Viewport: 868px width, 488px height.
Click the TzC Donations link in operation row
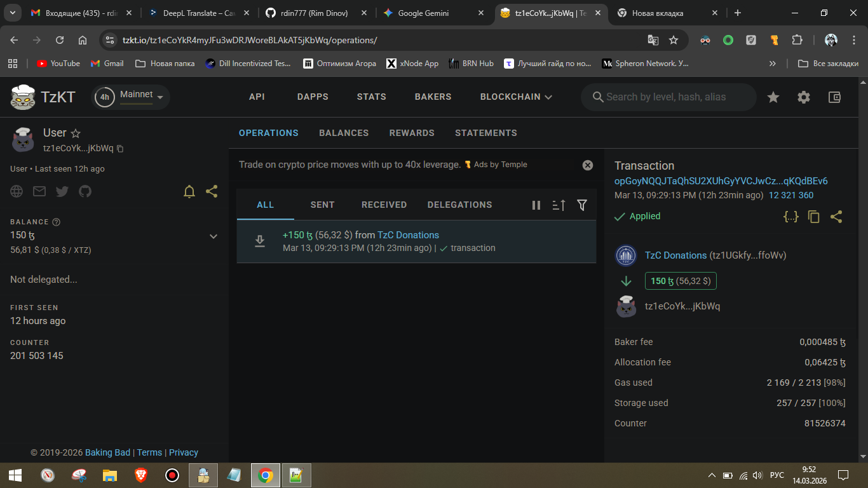pos(408,235)
